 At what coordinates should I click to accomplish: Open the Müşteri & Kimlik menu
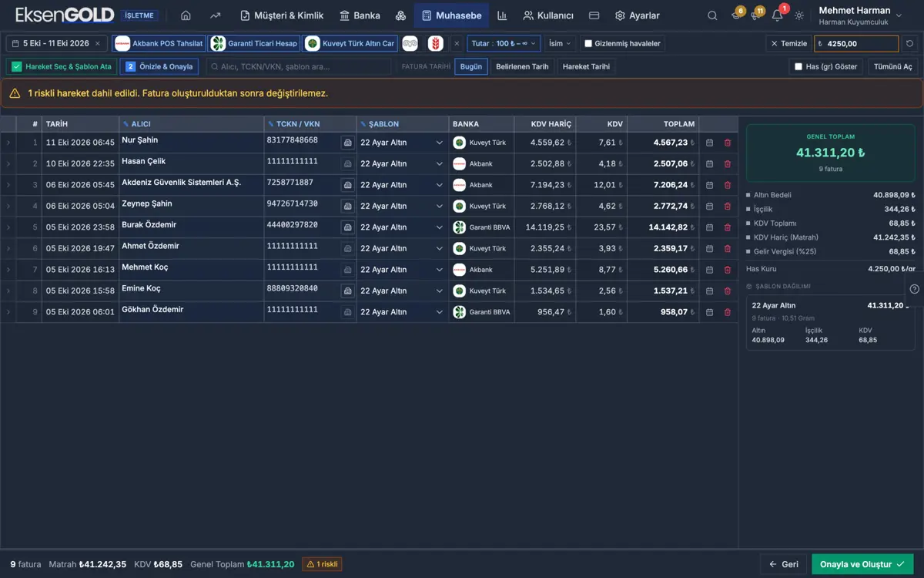tap(282, 15)
